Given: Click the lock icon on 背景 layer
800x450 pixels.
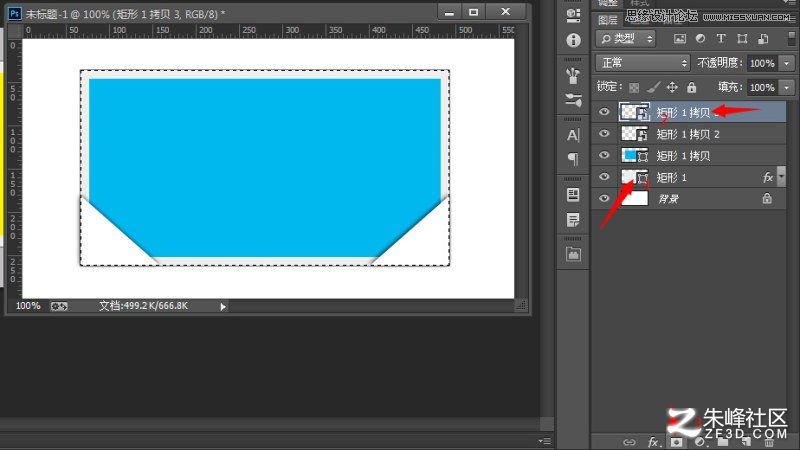Looking at the screenshot, I should (767, 198).
